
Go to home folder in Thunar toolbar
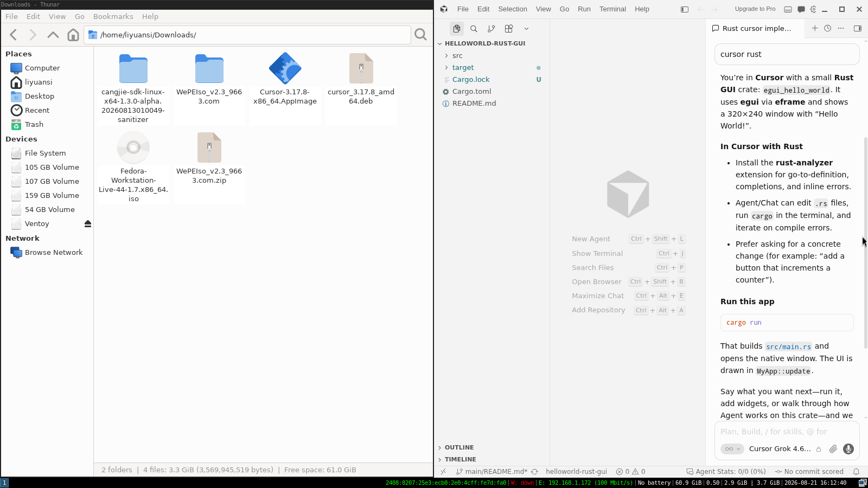coord(73,35)
